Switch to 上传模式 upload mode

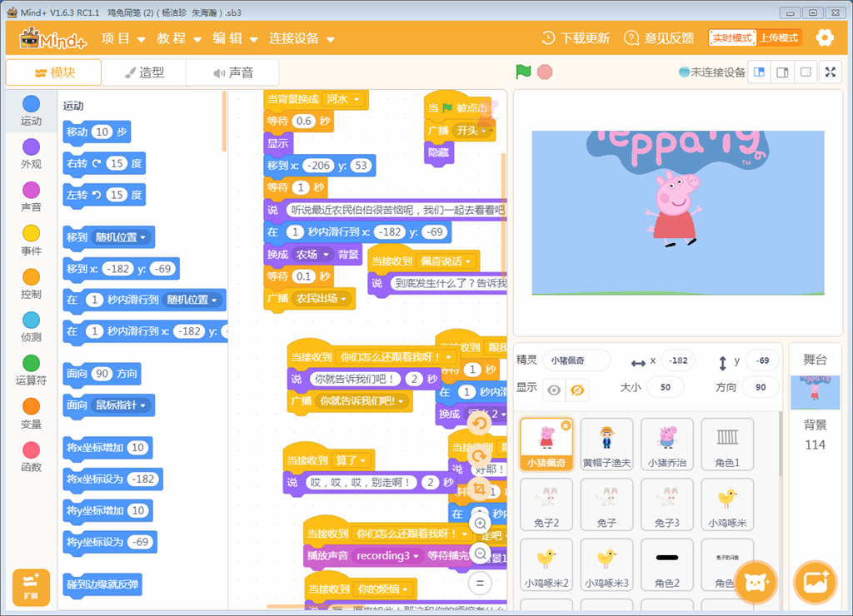pyautogui.click(x=779, y=37)
